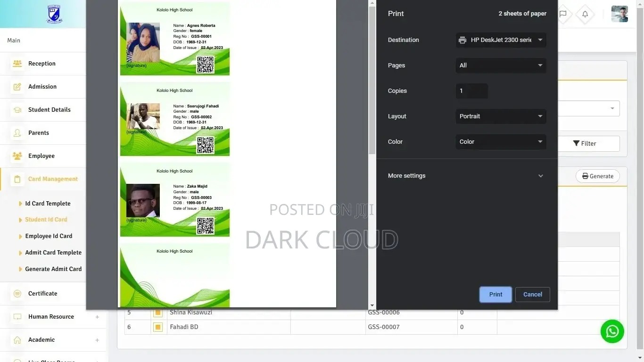Tick the checkbox for Fahadi BD

157,327
